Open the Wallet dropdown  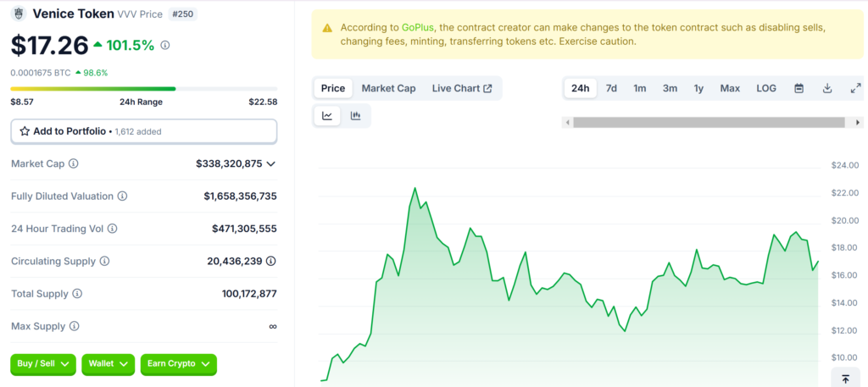pyautogui.click(x=108, y=363)
